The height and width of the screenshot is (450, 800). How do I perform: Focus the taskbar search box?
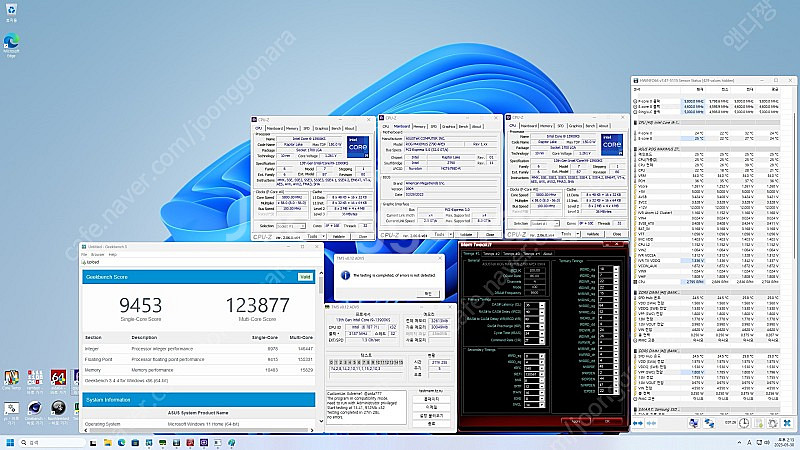pos(51,443)
